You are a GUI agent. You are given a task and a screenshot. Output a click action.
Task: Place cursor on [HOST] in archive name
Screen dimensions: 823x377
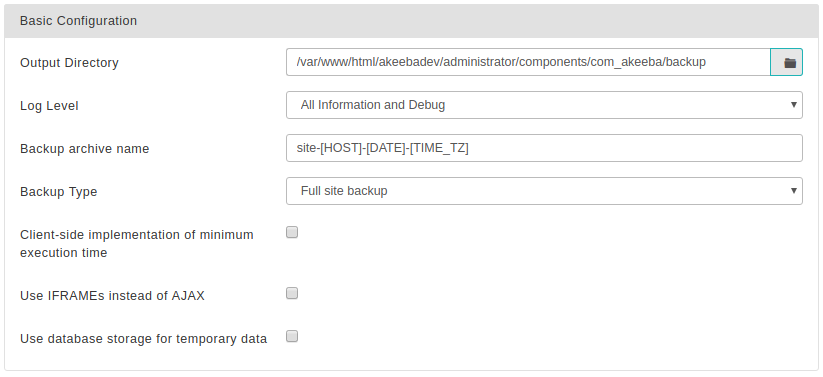point(341,148)
